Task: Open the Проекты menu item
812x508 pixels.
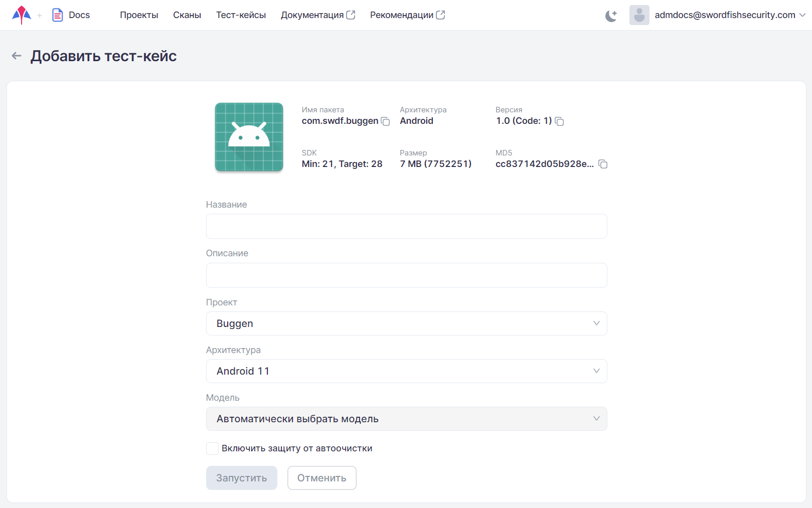Action: click(x=139, y=15)
